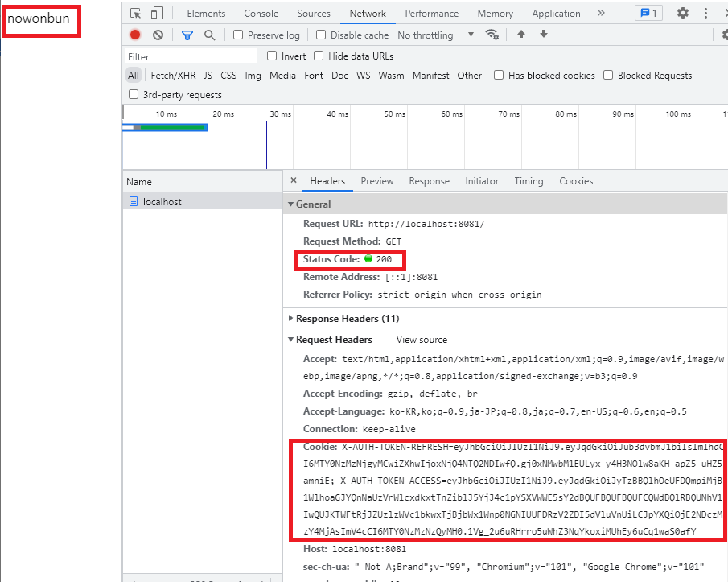Click the Remote Address [::1]:8081 value
The width and height of the screenshot is (728, 582).
click(x=411, y=277)
